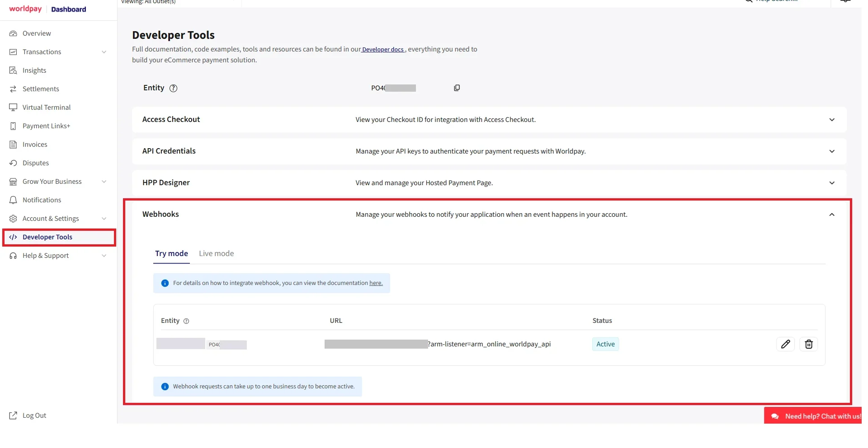
Task: Click the Status column header
Action: click(602, 321)
